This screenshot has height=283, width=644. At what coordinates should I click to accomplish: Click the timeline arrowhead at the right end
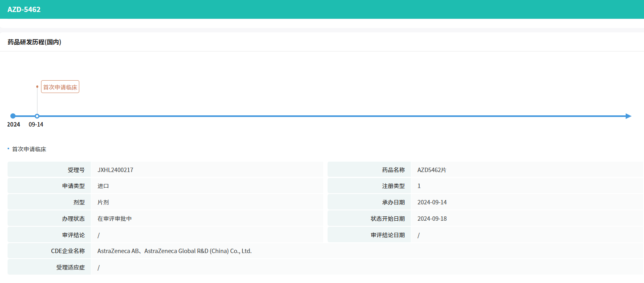point(628,116)
